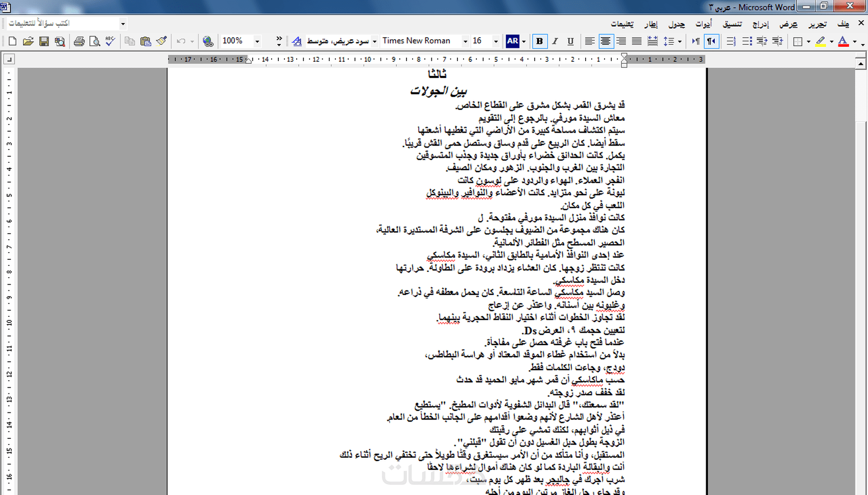Open the help question box dropdown arrow
Viewport: 868px width, 495px height.
(123, 23)
